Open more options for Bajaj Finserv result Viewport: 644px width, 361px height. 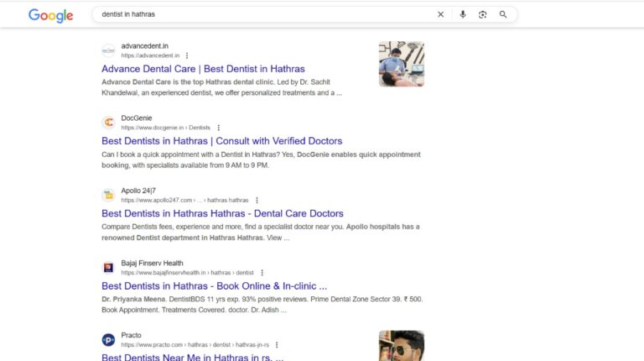(262, 273)
